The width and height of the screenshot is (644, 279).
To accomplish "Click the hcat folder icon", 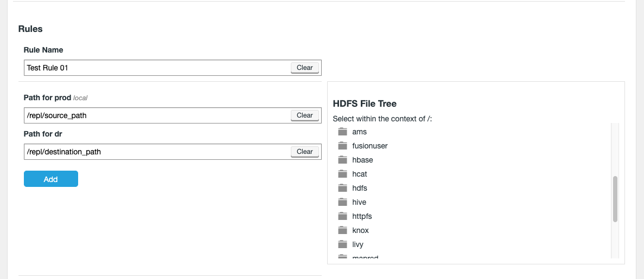I will pos(342,174).
